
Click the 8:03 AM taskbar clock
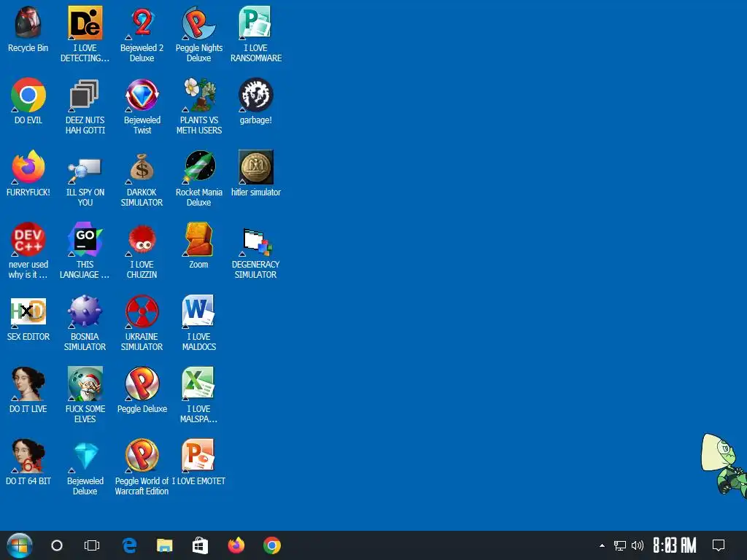tap(675, 545)
